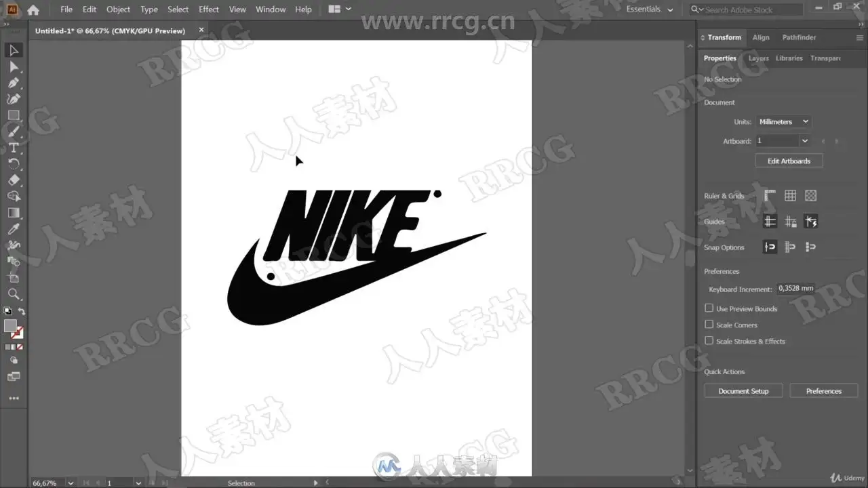The height and width of the screenshot is (488, 868).
Task: Enable Scale Corners checkbox
Action: pos(709,325)
